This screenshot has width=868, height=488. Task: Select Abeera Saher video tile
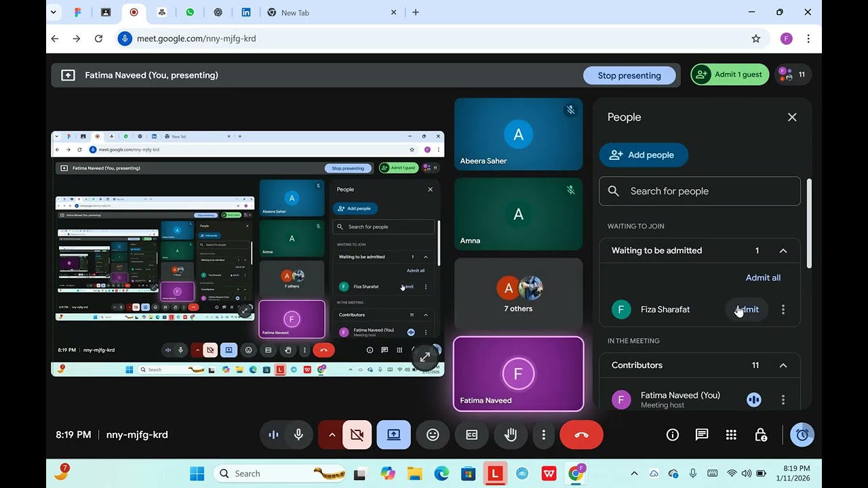[x=518, y=134]
